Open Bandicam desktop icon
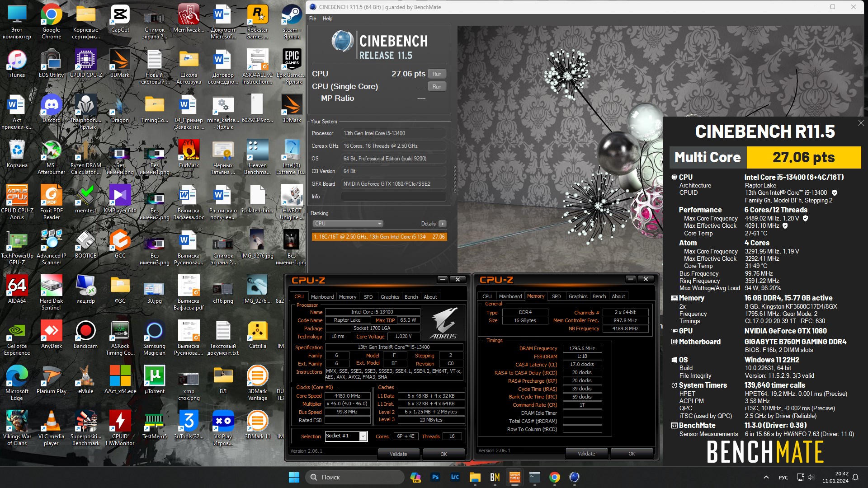Screen dimensions: 868x488 [x=85, y=335]
